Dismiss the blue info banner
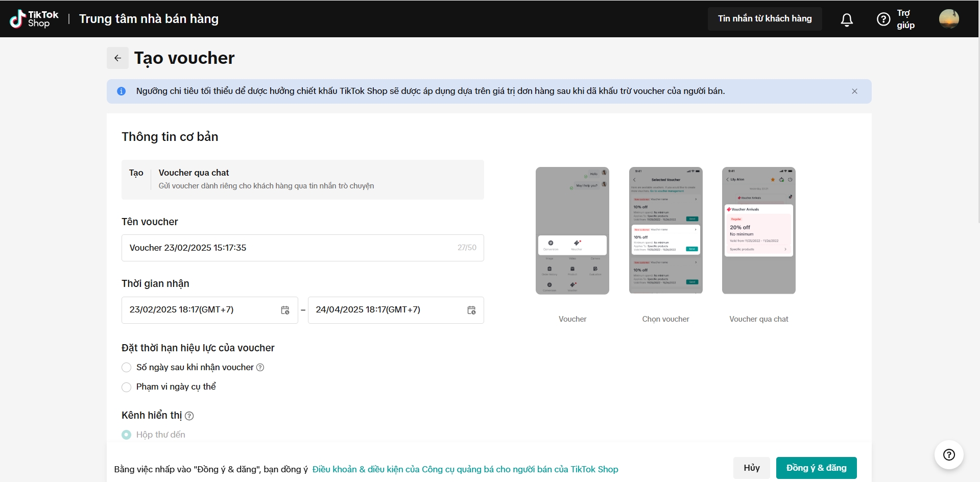 coord(854,91)
